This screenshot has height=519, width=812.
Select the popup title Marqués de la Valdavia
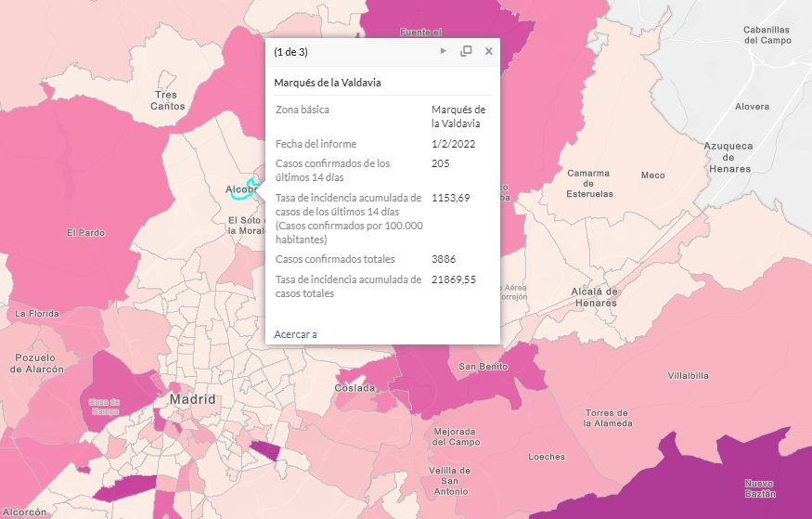click(x=328, y=83)
